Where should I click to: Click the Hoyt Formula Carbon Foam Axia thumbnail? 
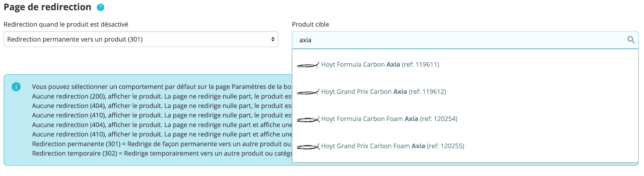(308, 119)
